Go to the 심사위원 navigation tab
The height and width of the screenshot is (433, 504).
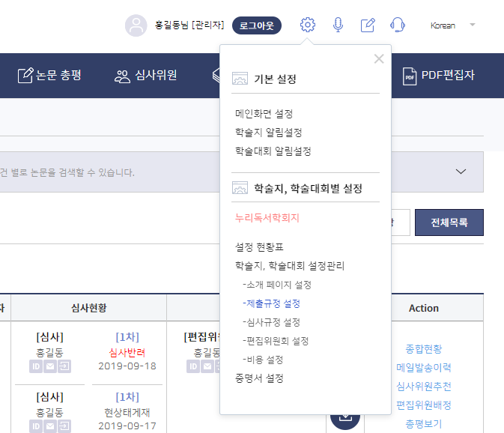point(146,75)
